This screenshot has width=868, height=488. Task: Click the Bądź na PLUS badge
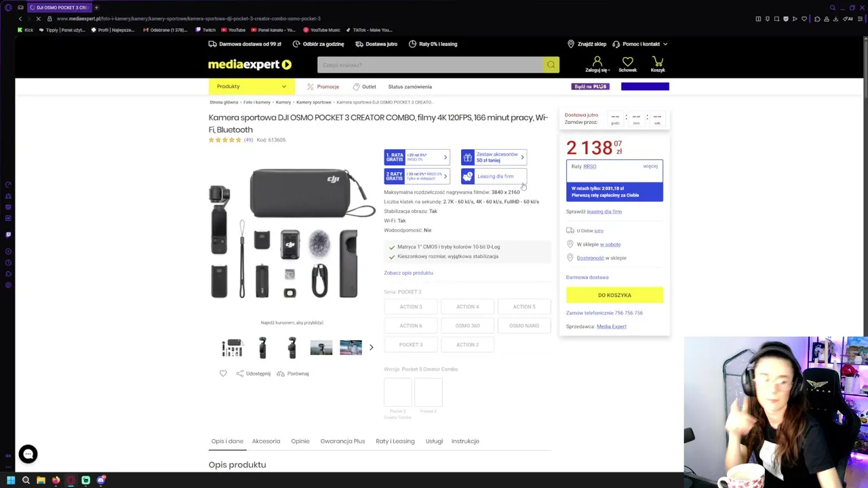coord(591,87)
